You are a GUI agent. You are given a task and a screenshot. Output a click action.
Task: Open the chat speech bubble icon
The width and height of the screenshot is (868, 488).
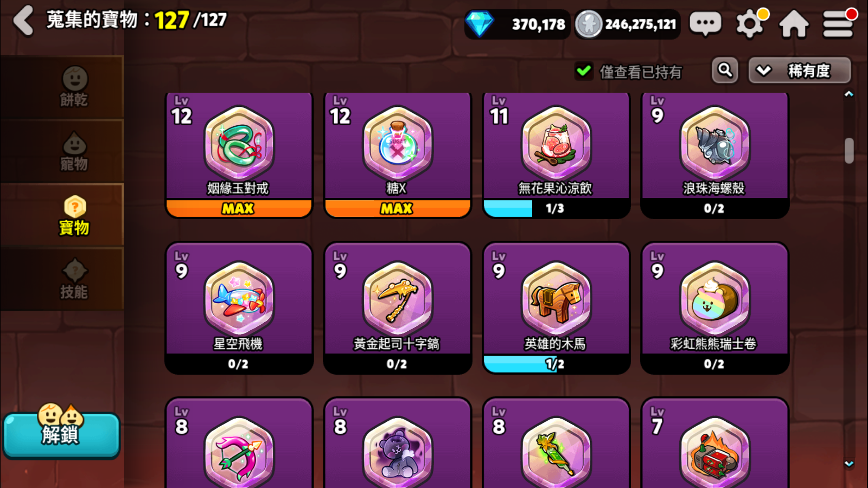tap(705, 24)
